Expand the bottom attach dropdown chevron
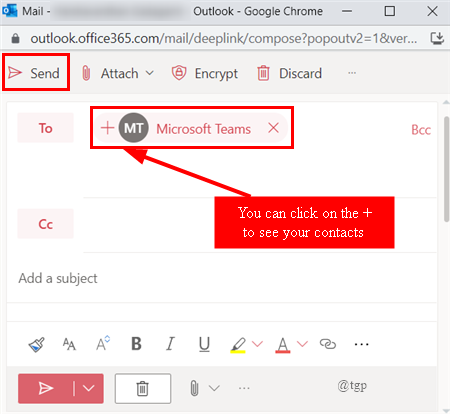 click(214, 388)
